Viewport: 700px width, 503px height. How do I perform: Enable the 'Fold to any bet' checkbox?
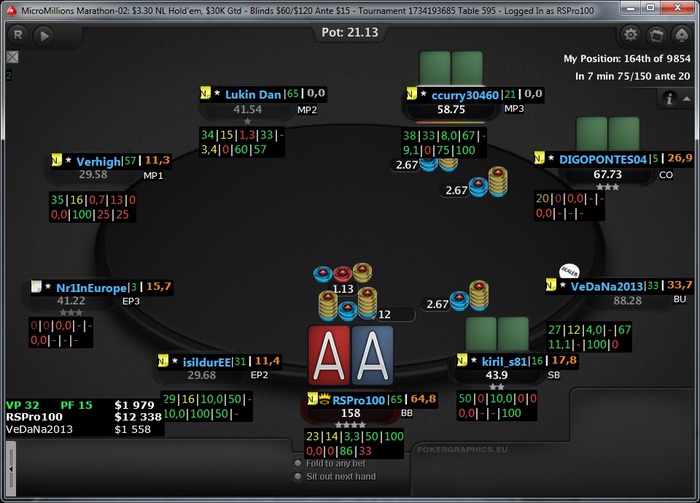tap(298, 463)
